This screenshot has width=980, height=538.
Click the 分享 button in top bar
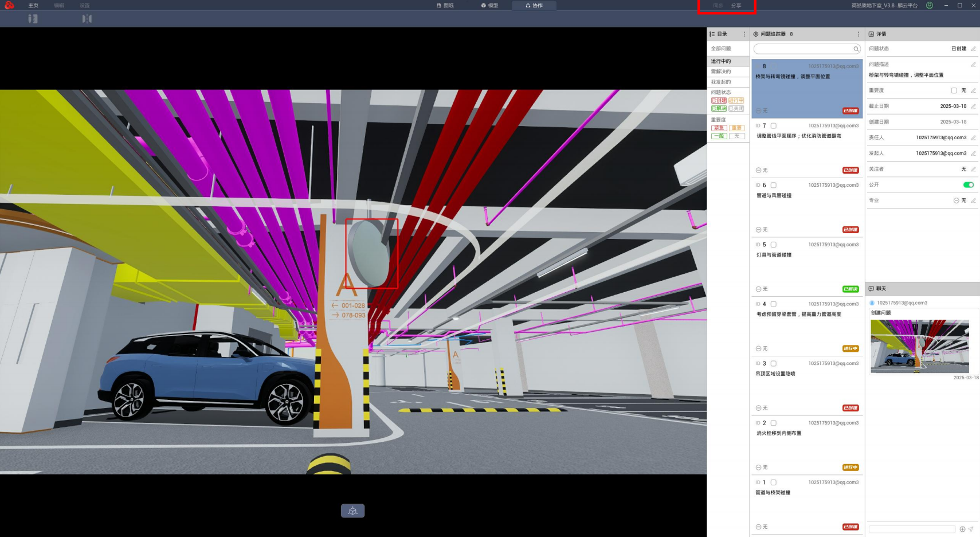(736, 6)
